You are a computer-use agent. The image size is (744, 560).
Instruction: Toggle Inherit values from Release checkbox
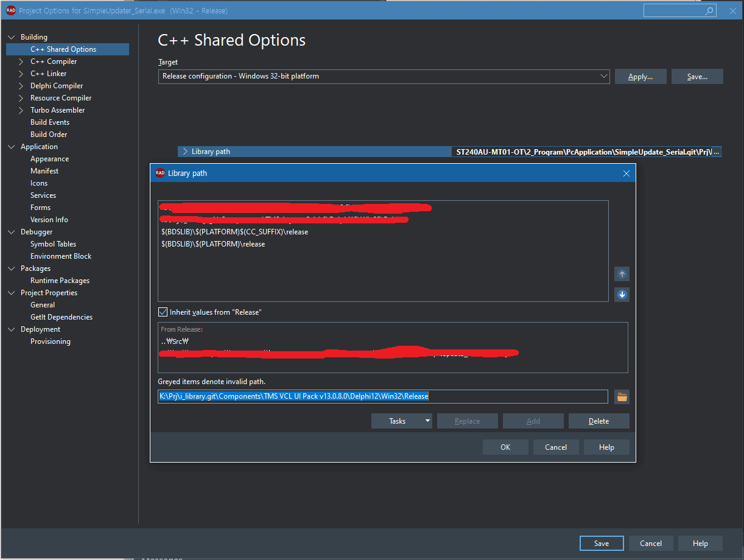tap(163, 312)
